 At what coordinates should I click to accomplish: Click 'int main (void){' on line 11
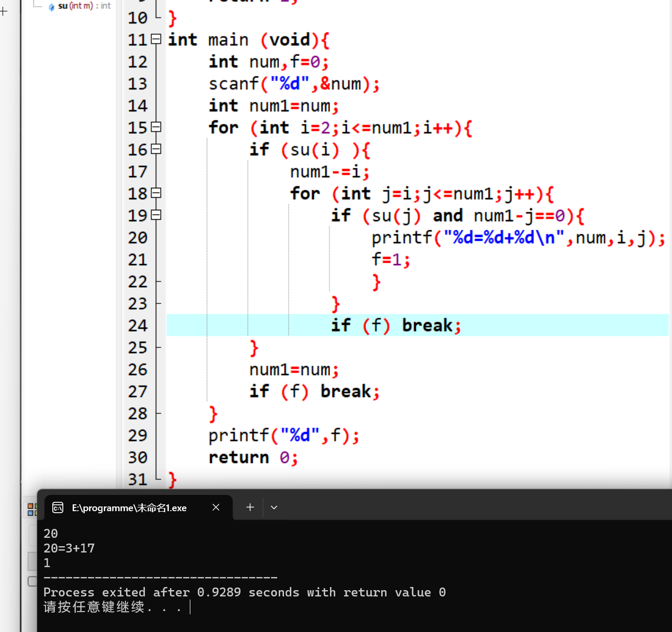pyautogui.click(x=248, y=40)
